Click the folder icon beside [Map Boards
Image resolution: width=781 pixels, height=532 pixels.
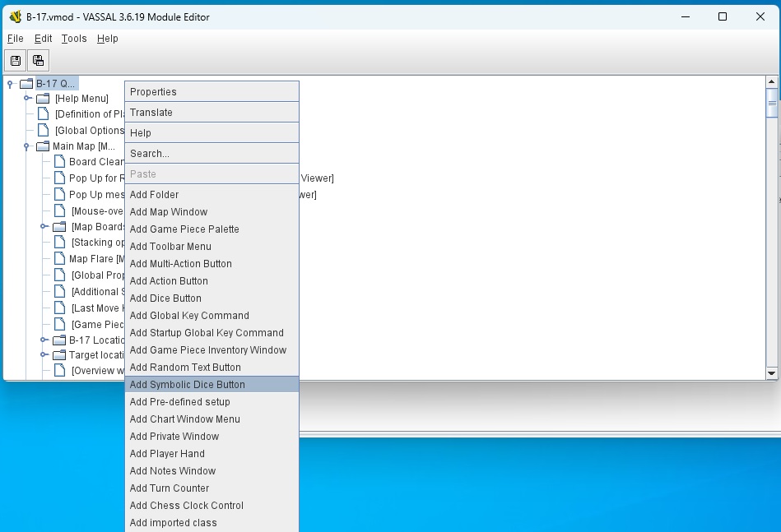[60, 227]
